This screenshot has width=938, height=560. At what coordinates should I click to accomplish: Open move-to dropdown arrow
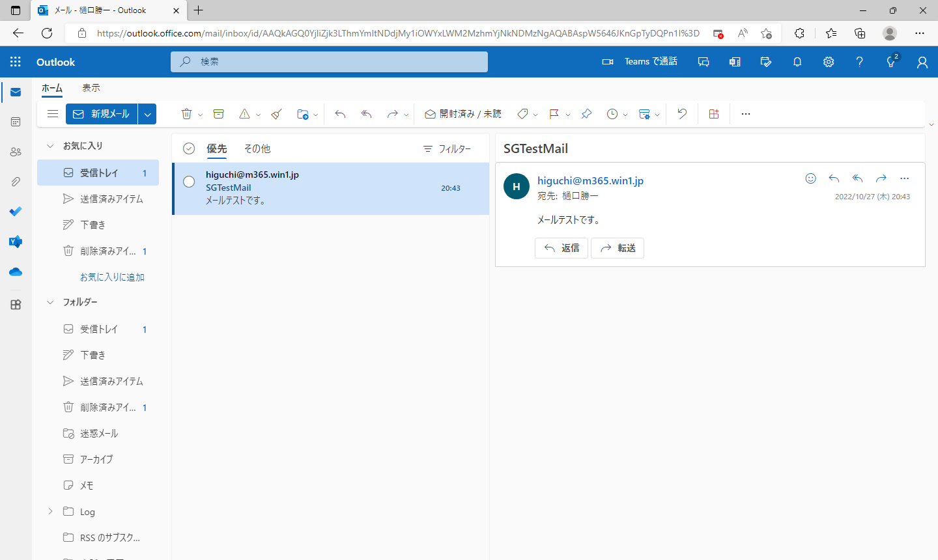point(316,115)
